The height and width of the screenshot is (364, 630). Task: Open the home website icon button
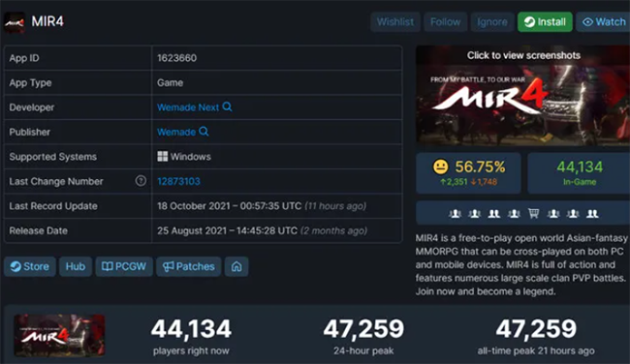pyautogui.click(x=236, y=266)
